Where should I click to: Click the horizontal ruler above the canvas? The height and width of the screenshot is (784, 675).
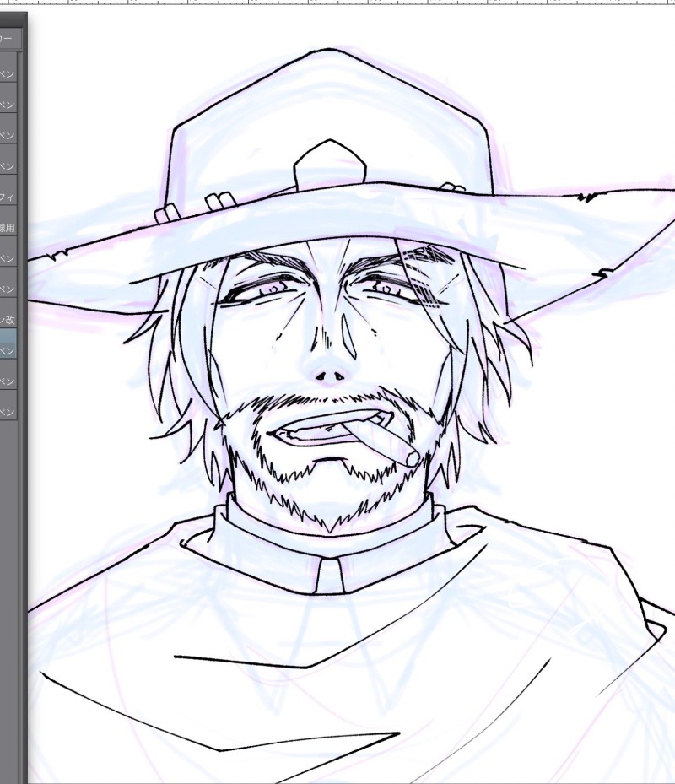[x=337, y=2]
